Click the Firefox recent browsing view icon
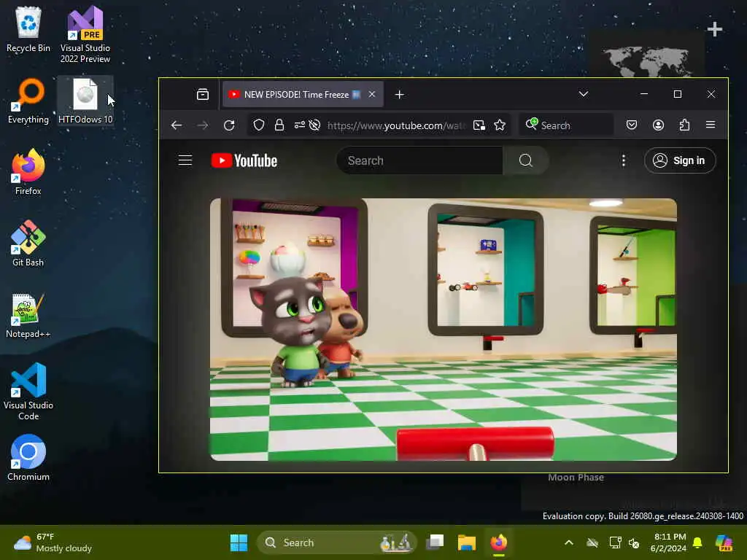Image resolution: width=747 pixels, height=560 pixels. pyautogui.click(x=203, y=94)
